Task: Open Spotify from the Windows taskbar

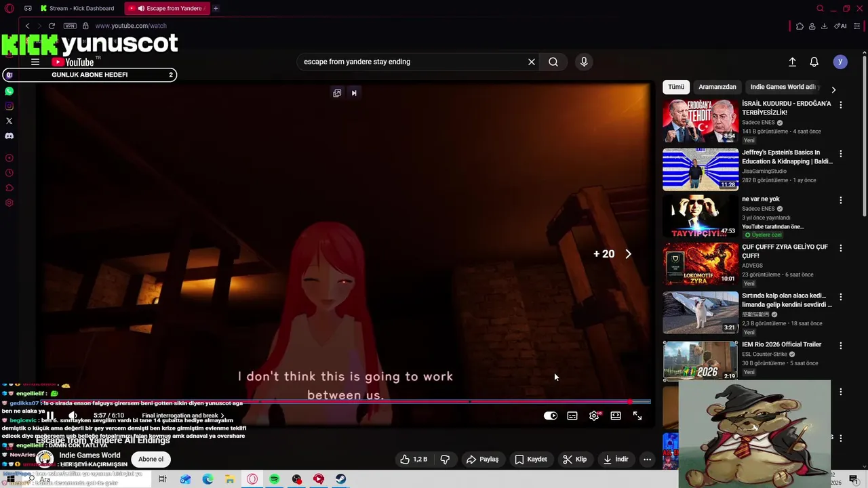Action: pyautogui.click(x=275, y=479)
